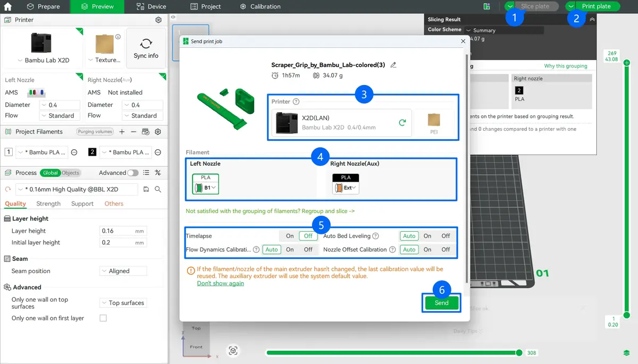Open compare presets icon in Process header
Screen dimensions: 638x364
tap(158, 173)
